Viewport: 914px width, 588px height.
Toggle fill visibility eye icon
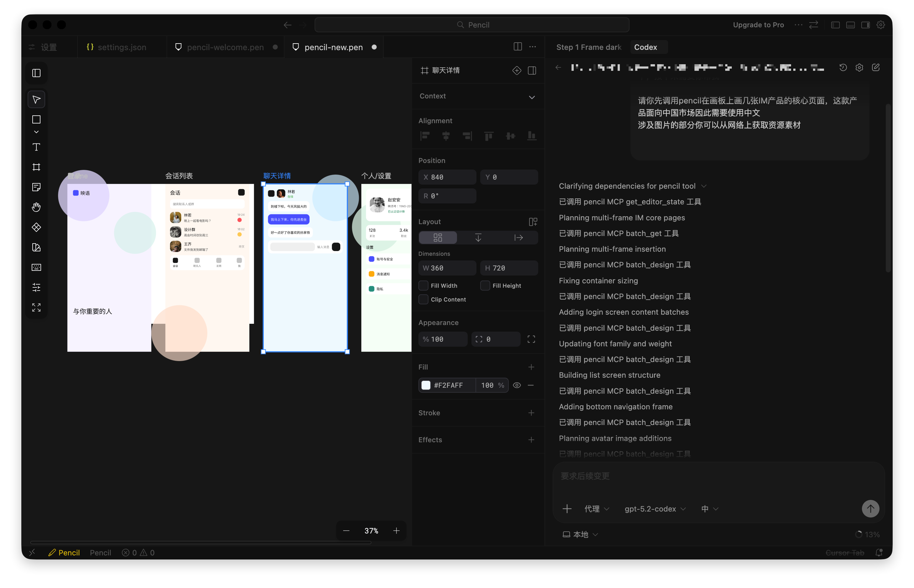(x=517, y=385)
